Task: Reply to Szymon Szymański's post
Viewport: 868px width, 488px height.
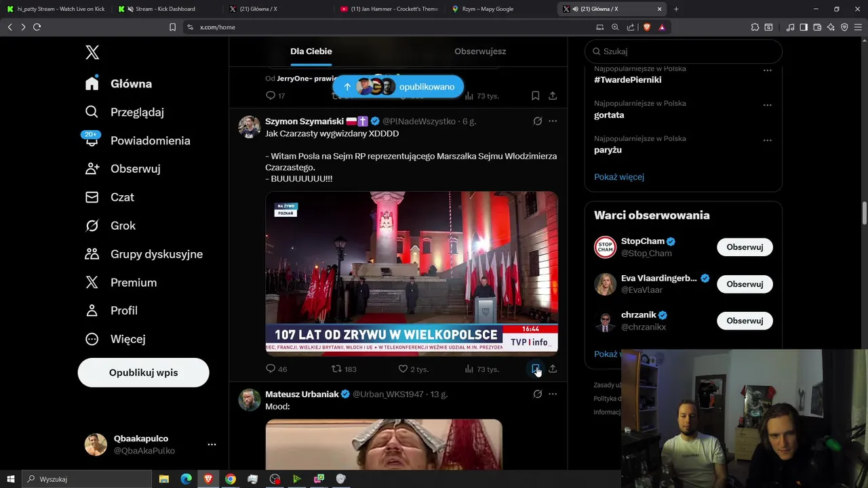Action: pyautogui.click(x=277, y=369)
